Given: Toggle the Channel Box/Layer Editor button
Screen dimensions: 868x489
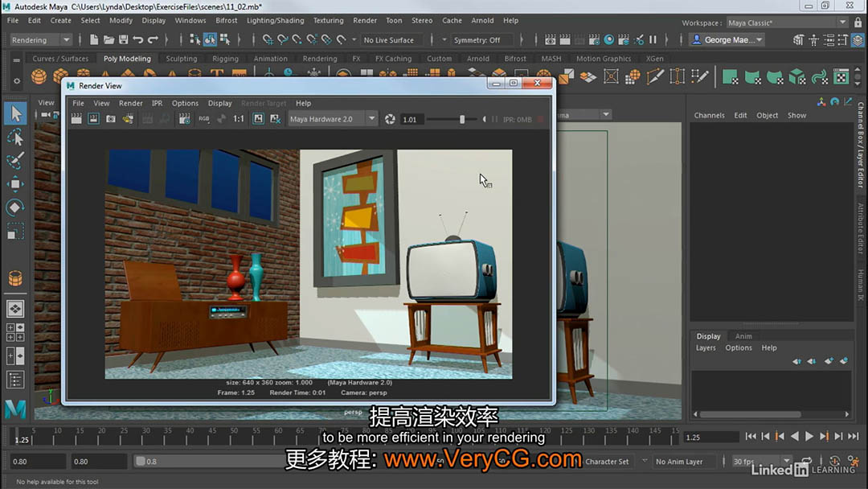Looking at the screenshot, I should 858,40.
